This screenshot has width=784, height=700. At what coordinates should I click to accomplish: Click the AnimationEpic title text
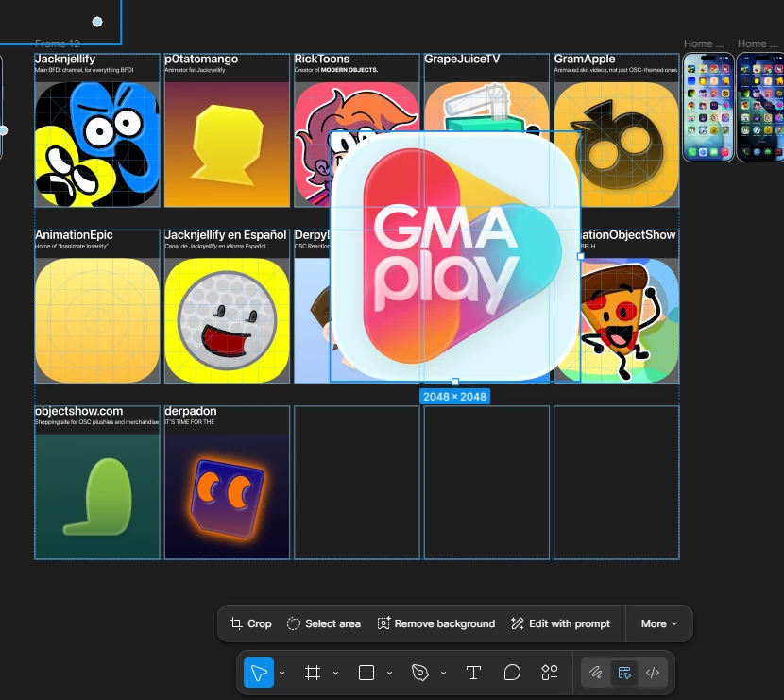coord(74,235)
